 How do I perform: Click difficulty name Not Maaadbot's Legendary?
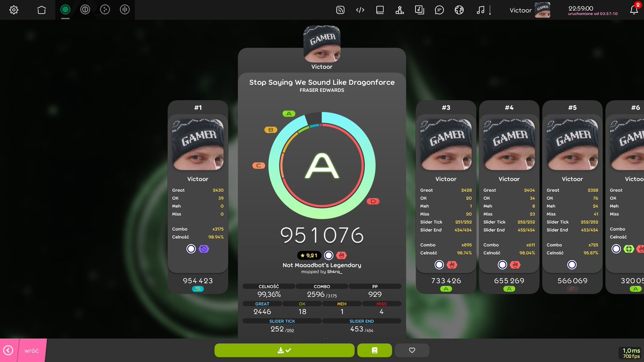(322, 265)
